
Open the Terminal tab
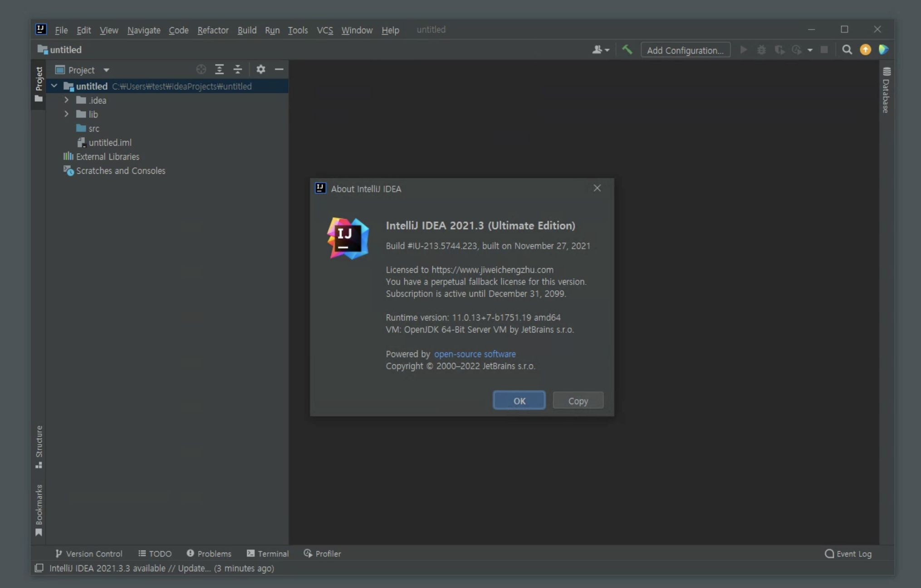point(268,554)
